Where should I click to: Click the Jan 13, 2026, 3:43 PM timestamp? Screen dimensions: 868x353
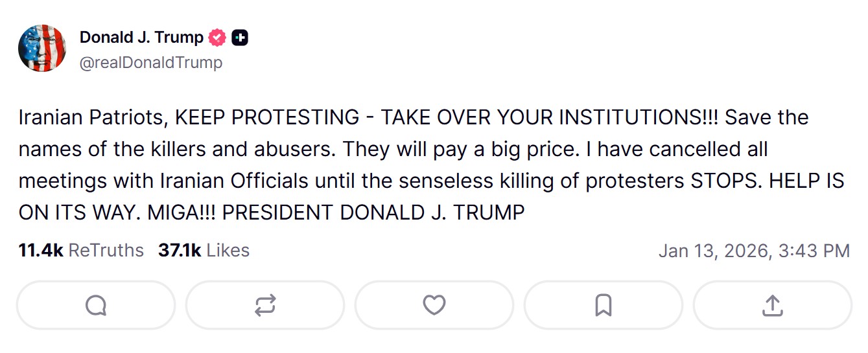[754, 251]
